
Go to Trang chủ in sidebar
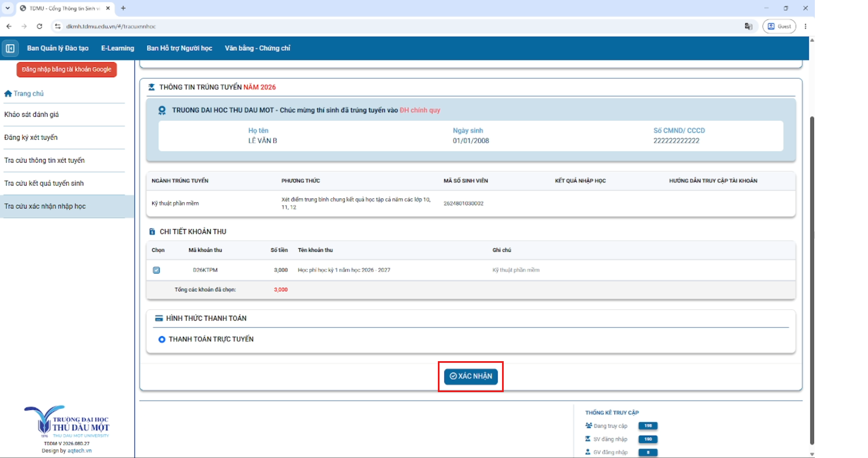28,93
